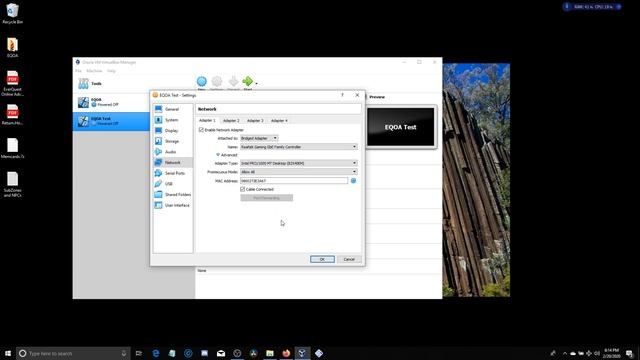Image resolution: width=640 pixels, height=360 pixels.
Task: Toggle the Cable Connected checkbox
Action: pyautogui.click(x=242, y=189)
